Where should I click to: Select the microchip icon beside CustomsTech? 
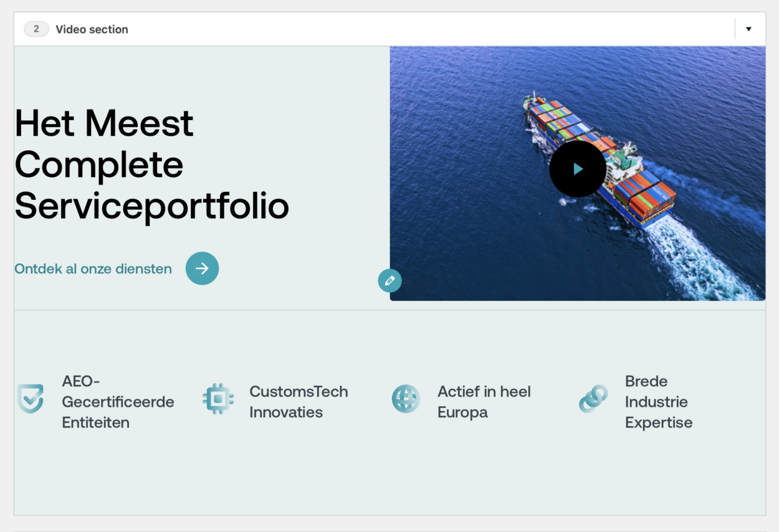pos(218,399)
